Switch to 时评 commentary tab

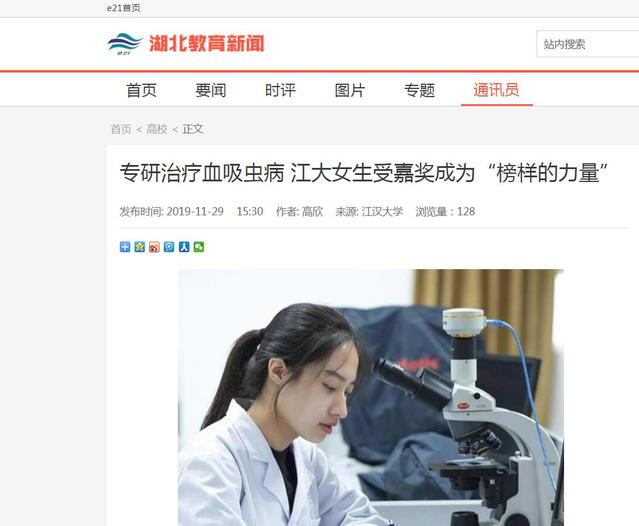(280, 90)
